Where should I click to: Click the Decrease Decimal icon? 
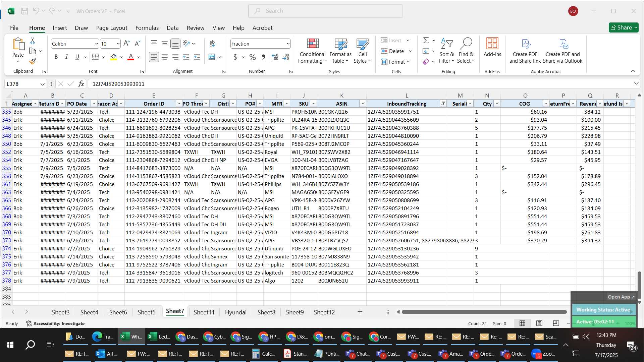click(x=286, y=57)
